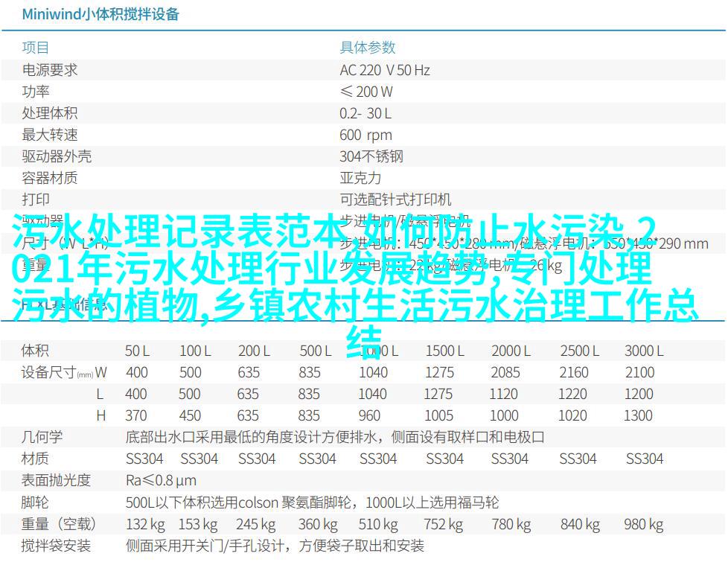
Task: Select the ≤ 200 W value
Action: [x=366, y=92]
